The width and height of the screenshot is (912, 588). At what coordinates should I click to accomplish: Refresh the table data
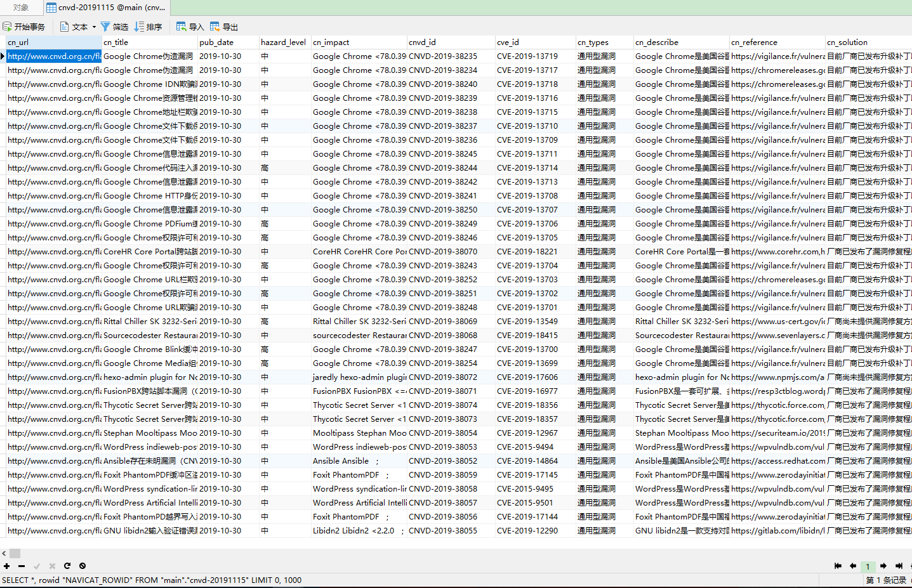(67, 566)
